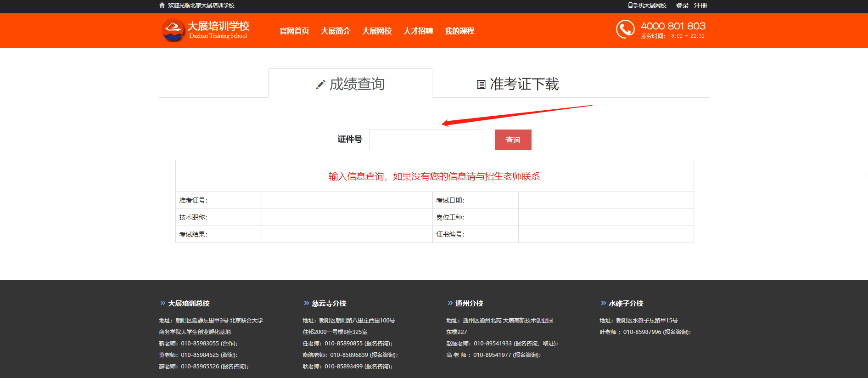Click the 登录 link
The height and width of the screenshot is (378, 868).
682,6
